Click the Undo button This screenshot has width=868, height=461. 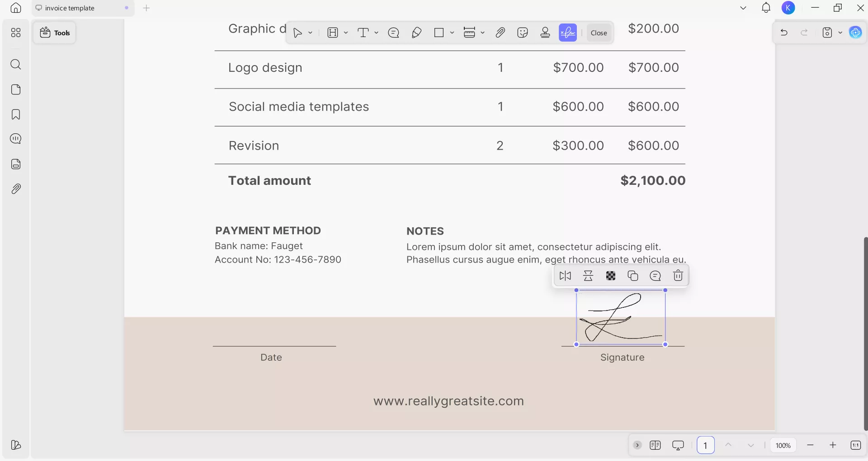tap(784, 33)
